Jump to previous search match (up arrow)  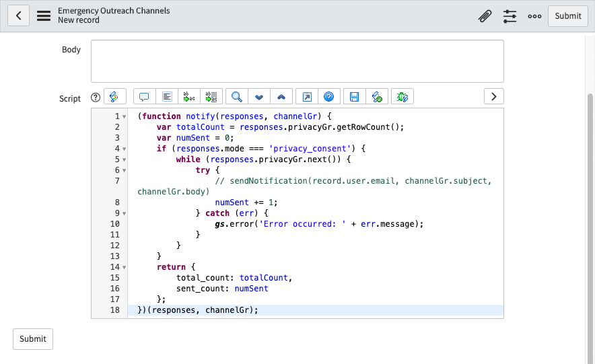click(x=281, y=97)
